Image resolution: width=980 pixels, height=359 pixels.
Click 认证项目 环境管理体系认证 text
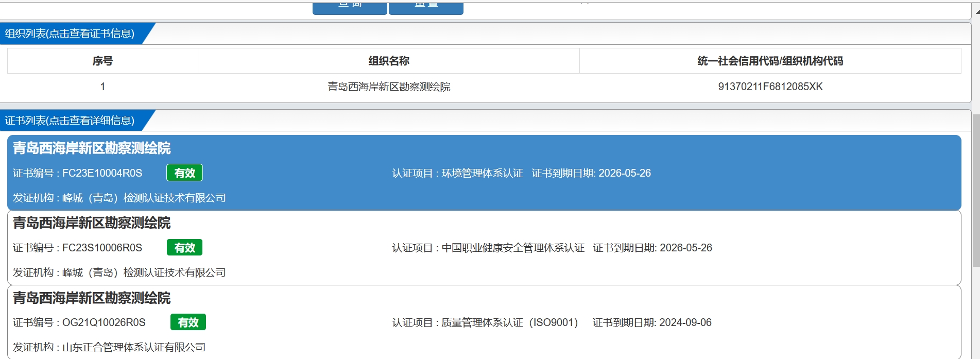[458, 173]
